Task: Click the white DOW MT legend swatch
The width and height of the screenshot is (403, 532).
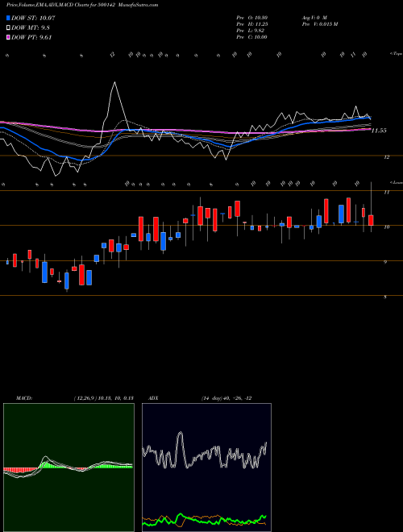Action: tap(8, 28)
